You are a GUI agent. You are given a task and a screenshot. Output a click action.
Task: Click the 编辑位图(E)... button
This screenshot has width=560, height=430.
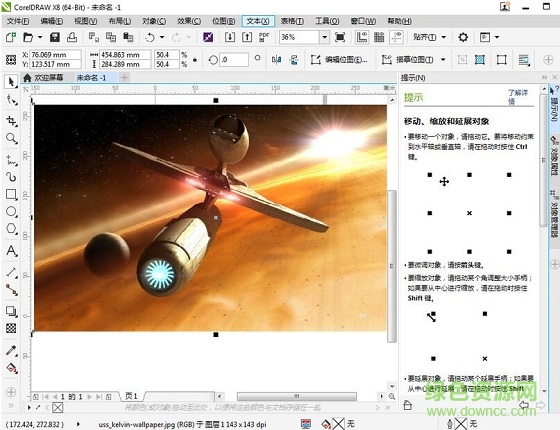[339, 60]
